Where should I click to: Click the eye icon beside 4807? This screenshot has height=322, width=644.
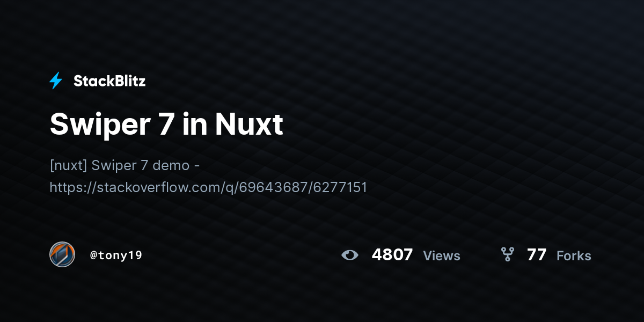pyautogui.click(x=350, y=255)
